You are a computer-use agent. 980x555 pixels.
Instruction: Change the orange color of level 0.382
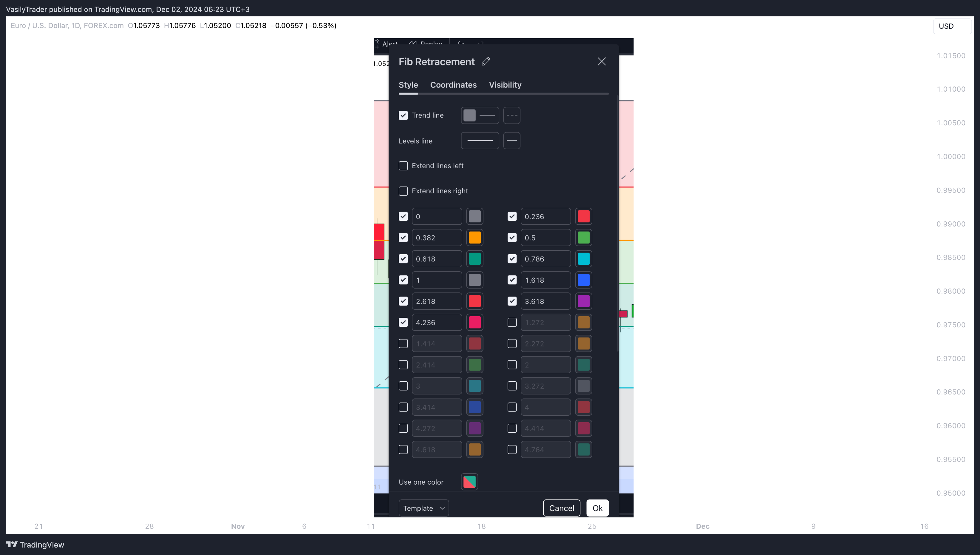point(474,238)
